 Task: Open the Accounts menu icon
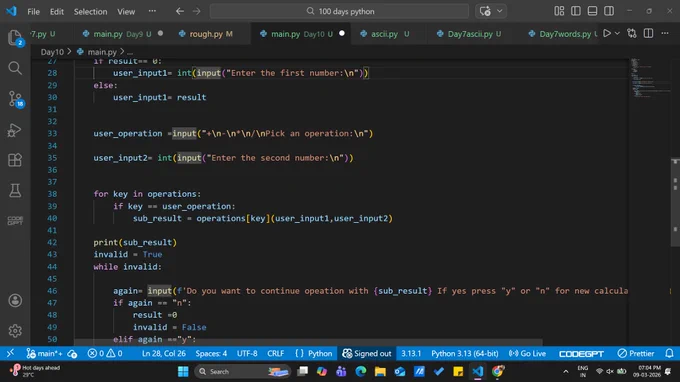[x=15, y=300]
